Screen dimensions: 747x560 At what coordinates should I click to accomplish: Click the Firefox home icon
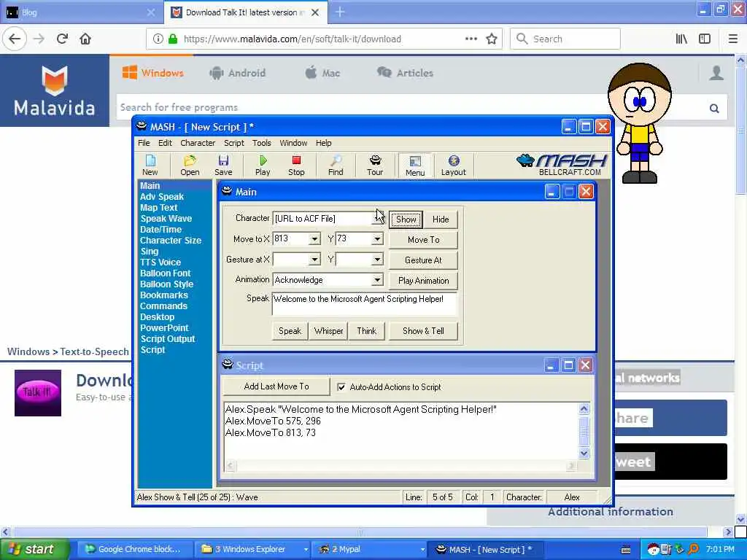[85, 39]
